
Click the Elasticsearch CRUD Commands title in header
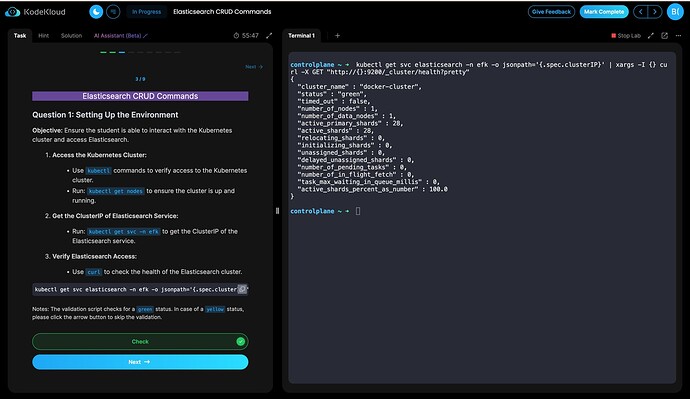[222, 12]
